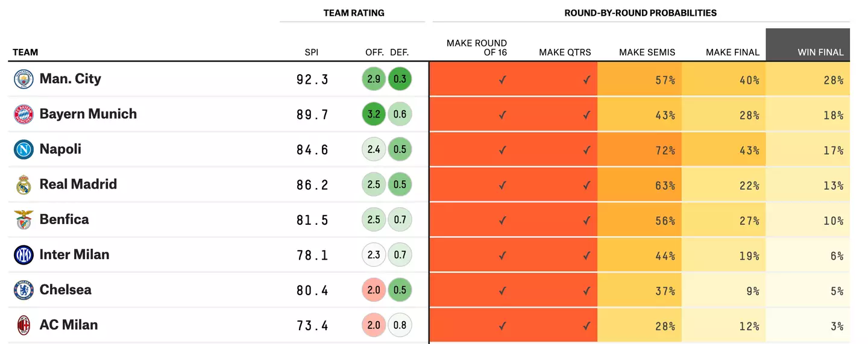Sort by the SPI column header

pos(311,52)
